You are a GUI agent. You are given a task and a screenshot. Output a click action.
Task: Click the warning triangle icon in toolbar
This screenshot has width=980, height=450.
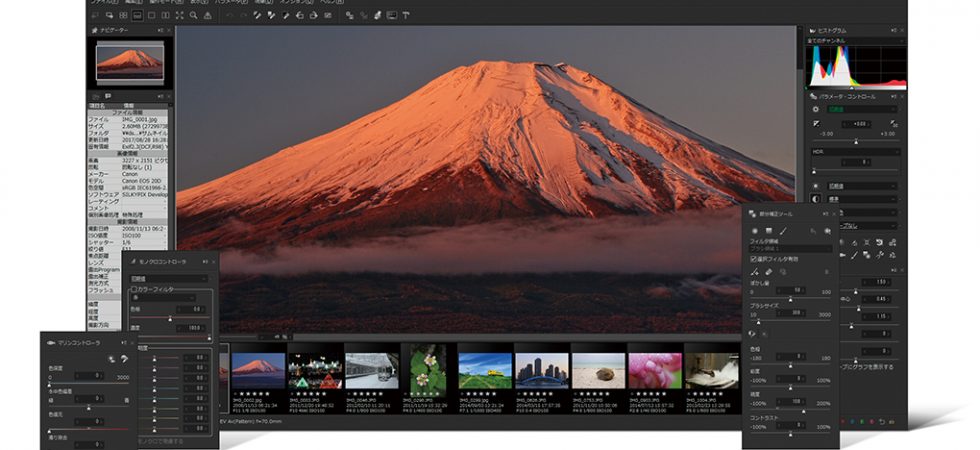(x=208, y=15)
